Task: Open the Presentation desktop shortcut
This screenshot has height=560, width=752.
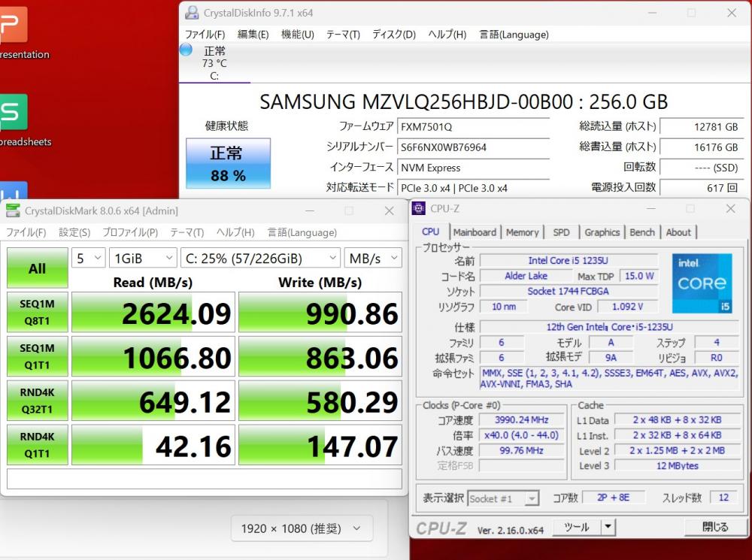Action: [14, 32]
